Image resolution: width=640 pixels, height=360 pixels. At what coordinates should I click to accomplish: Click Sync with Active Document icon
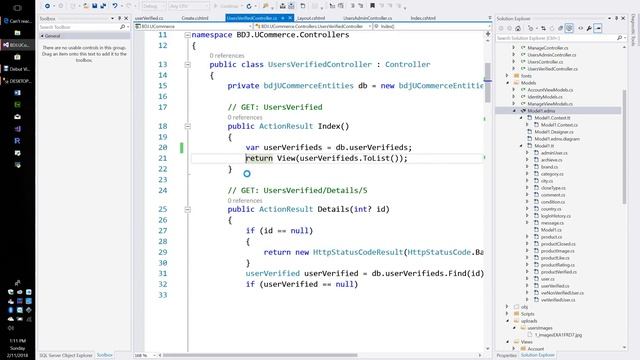point(543,28)
